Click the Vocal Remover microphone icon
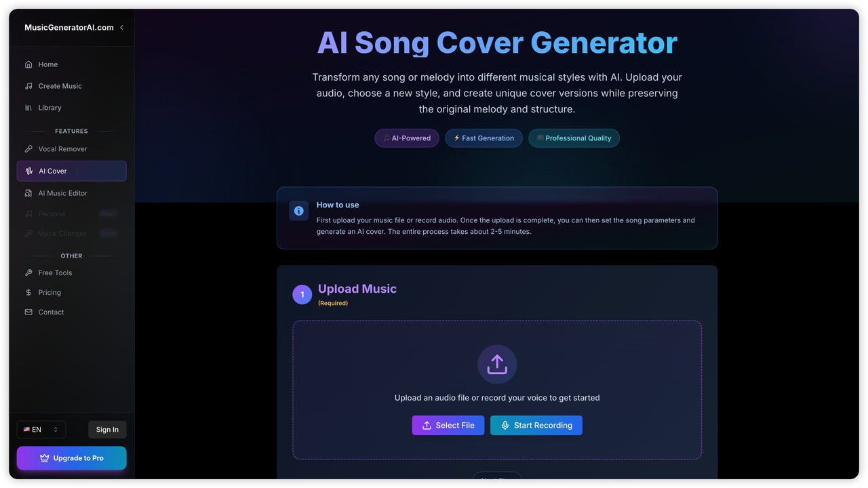 [x=28, y=149]
